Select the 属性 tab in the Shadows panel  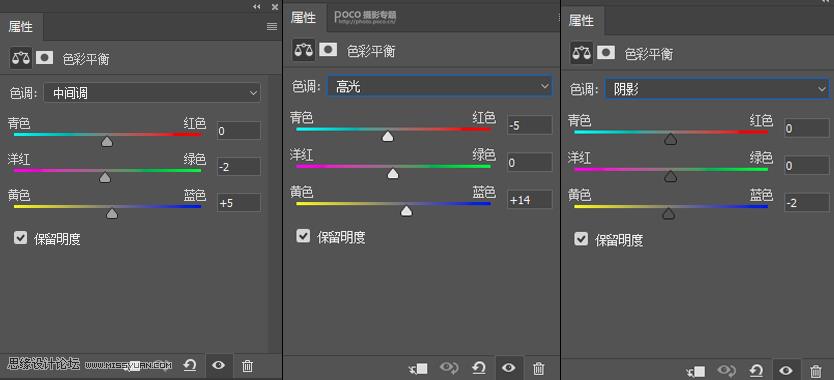tap(581, 21)
